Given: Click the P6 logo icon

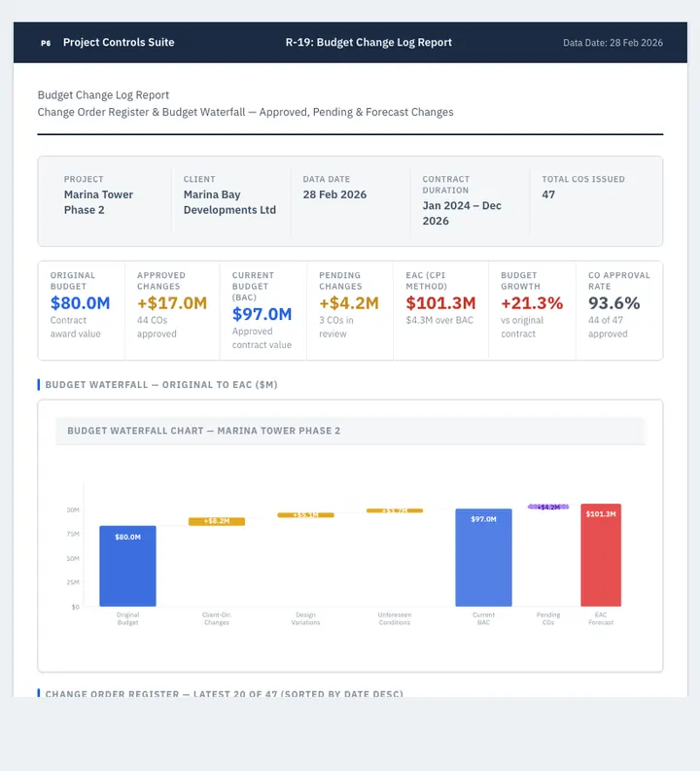Looking at the screenshot, I should [46, 43].
